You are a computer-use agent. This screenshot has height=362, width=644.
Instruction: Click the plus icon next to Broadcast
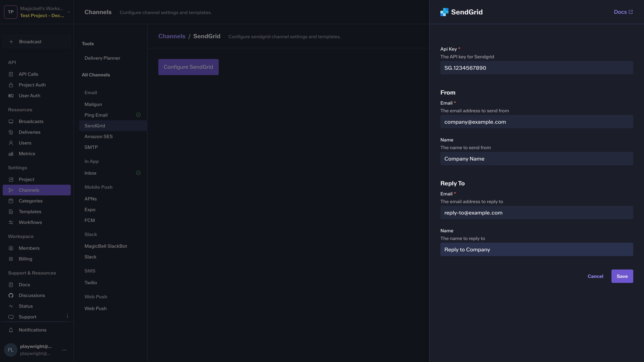pos(11,42)
